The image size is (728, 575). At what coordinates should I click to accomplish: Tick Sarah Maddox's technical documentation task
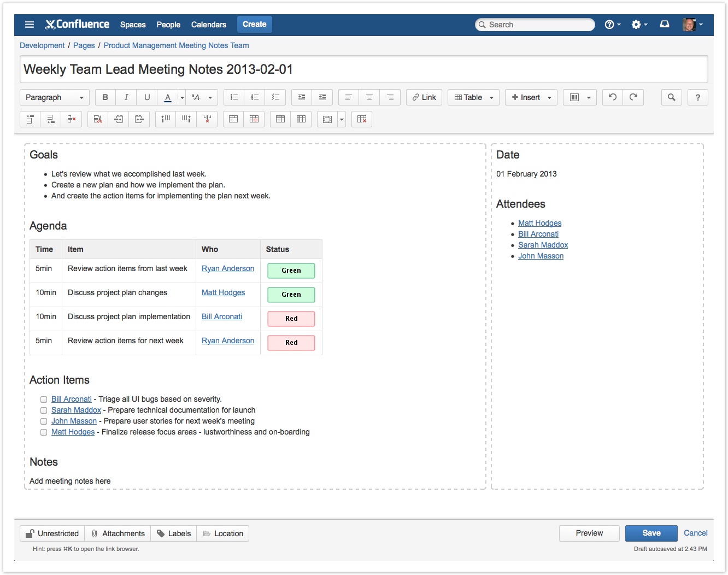coord(44,410)
